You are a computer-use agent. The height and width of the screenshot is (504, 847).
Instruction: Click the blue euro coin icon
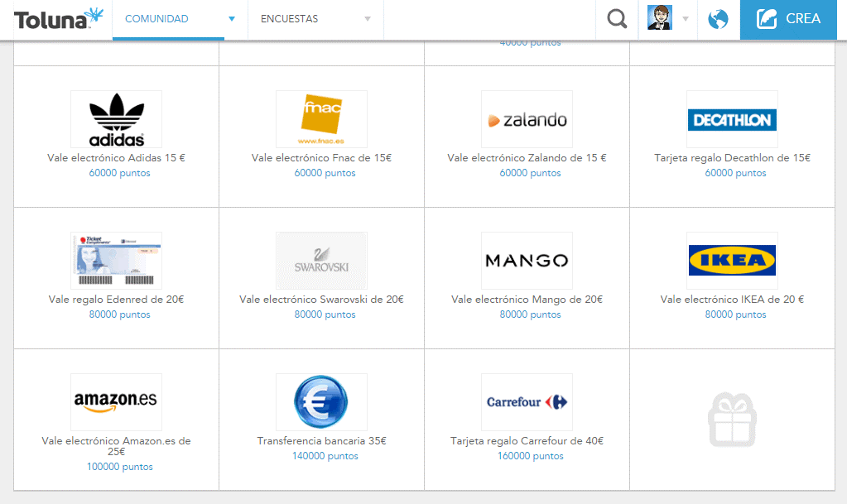point(321,402)
